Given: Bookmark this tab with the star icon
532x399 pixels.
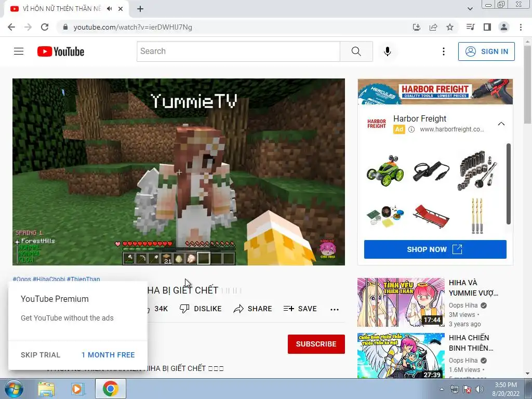Looking at the screenshot, I should tap(450, 27).
